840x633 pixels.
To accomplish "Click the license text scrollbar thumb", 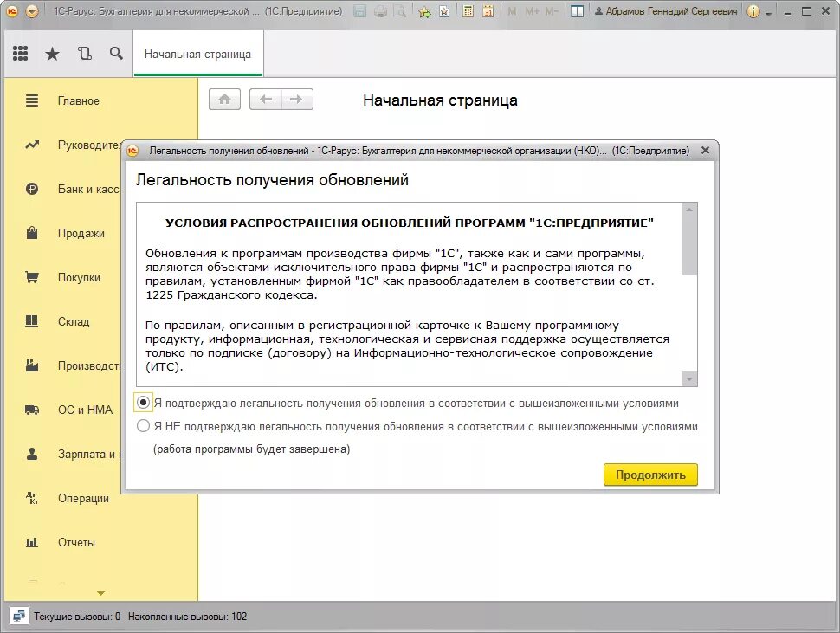I will click(x=689, y=245).
